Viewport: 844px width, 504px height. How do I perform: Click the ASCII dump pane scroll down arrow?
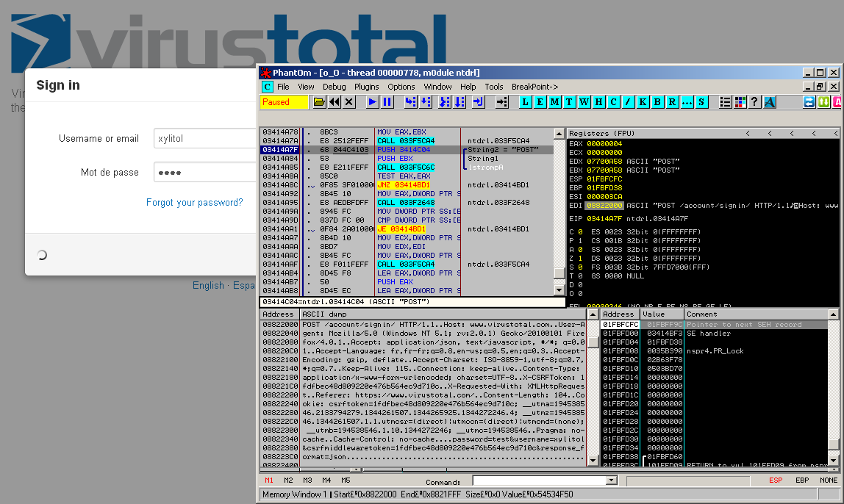coord(593,461)
